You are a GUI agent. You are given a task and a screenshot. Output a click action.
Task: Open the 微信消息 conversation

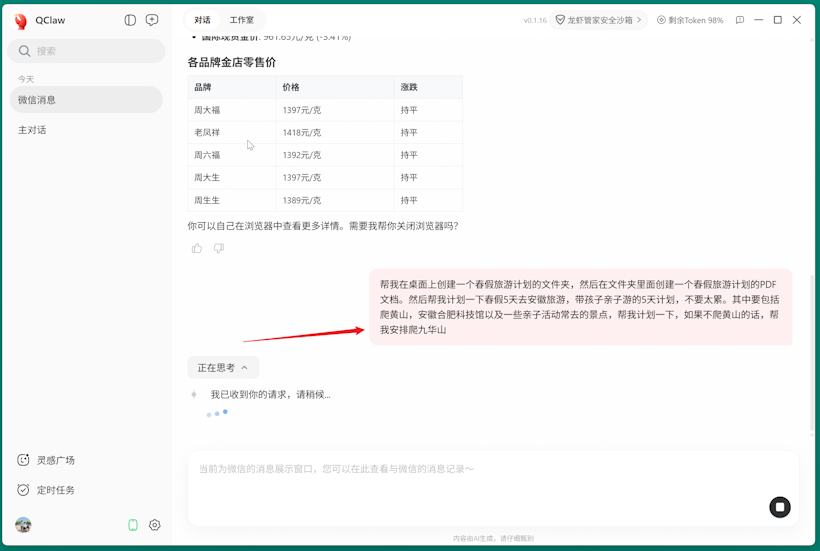pyautogui.click(x=86, y=99)
